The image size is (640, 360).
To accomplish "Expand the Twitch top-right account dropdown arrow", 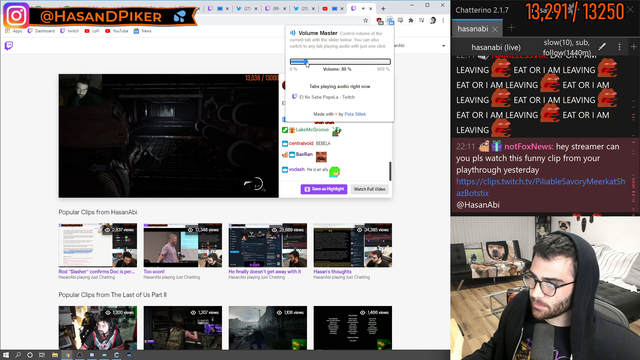I will click(444, 46).
